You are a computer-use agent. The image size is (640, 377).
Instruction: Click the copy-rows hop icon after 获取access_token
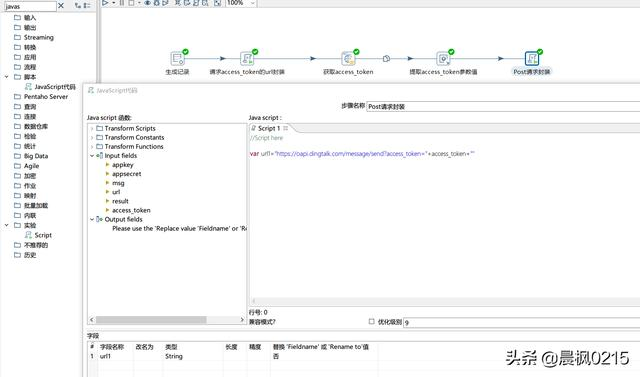(386, 59)
